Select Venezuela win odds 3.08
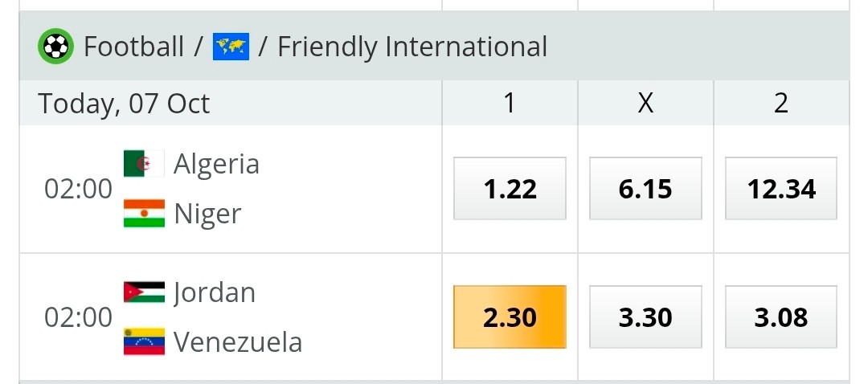The image size is (868, 384). (x=781, y=317)
